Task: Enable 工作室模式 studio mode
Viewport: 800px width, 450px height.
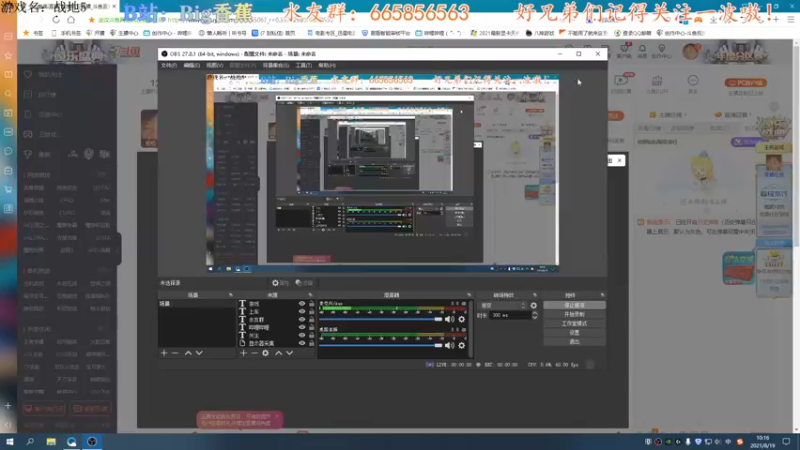Action: tap(574, 323)
